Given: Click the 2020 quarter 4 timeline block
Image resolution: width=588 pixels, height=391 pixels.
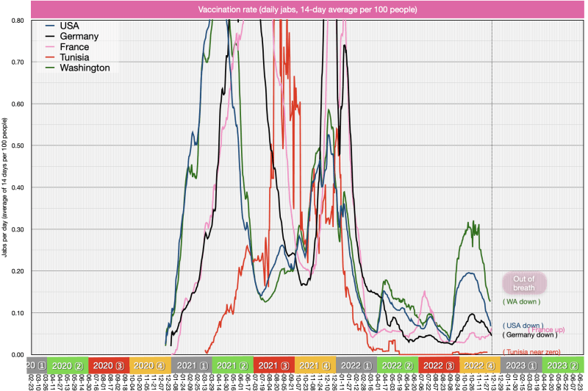Looking at the screenshot, I should click(150, 365).
